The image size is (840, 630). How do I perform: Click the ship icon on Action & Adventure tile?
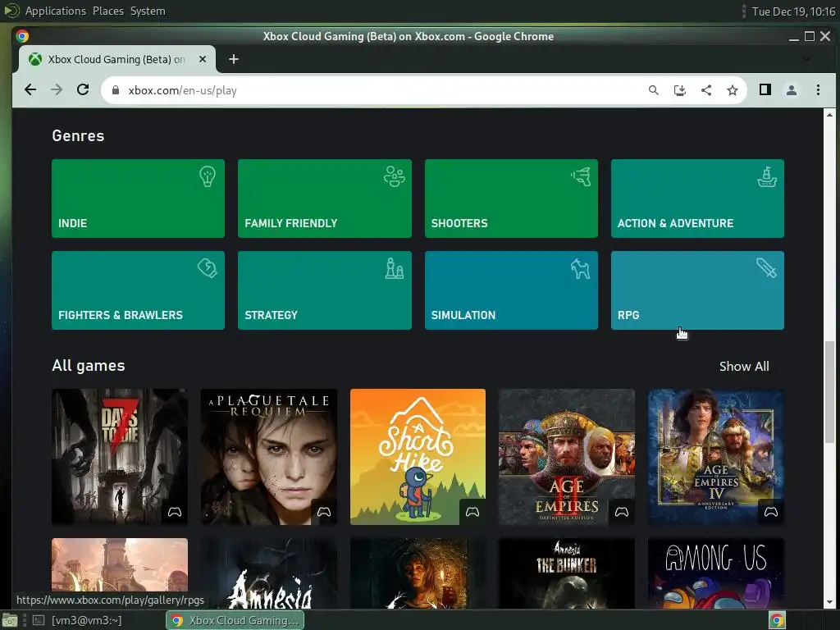pos(767,176)
